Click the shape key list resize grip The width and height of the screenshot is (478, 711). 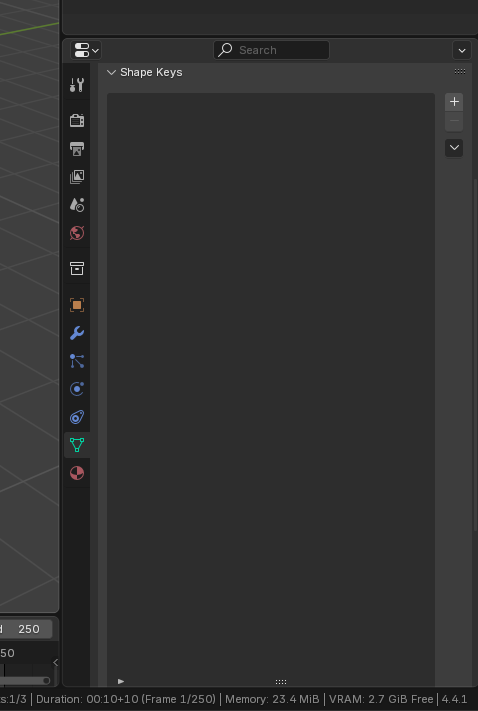[x=281, y=682]
